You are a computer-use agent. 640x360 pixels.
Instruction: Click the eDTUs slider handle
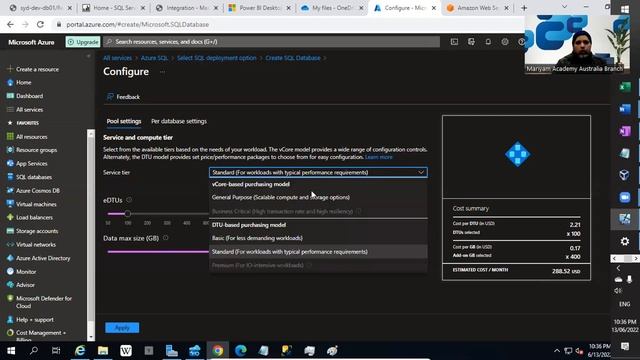(127, 213)
